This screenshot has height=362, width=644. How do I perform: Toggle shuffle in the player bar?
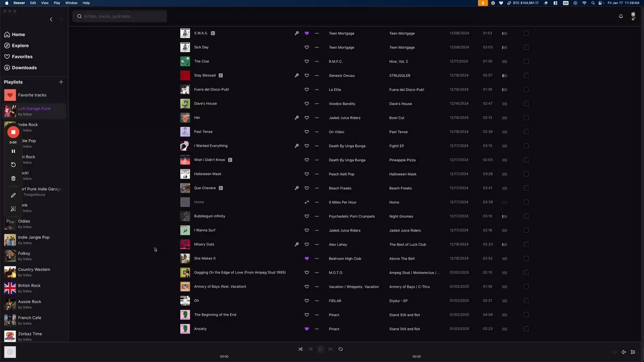click(300, 349)
